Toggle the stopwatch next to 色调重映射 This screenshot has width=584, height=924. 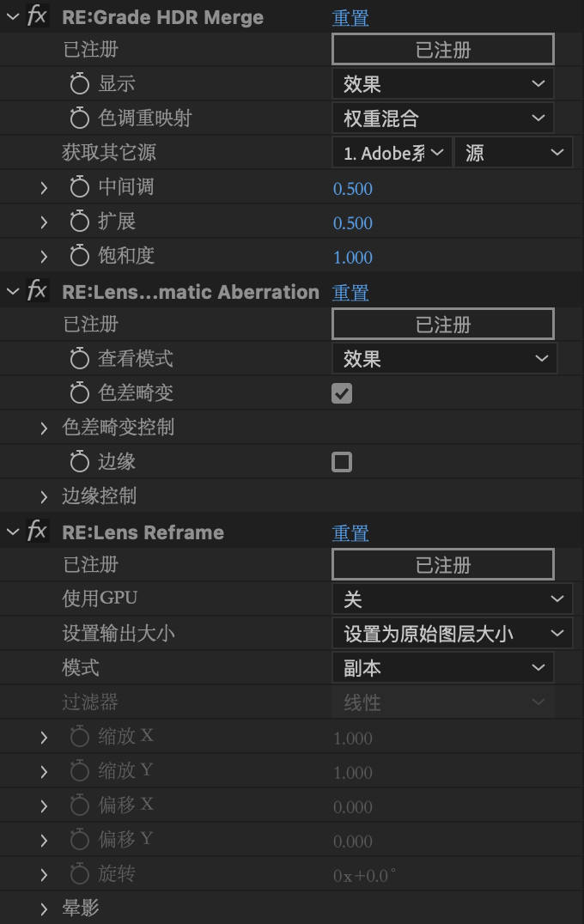(x=80, y=119)
